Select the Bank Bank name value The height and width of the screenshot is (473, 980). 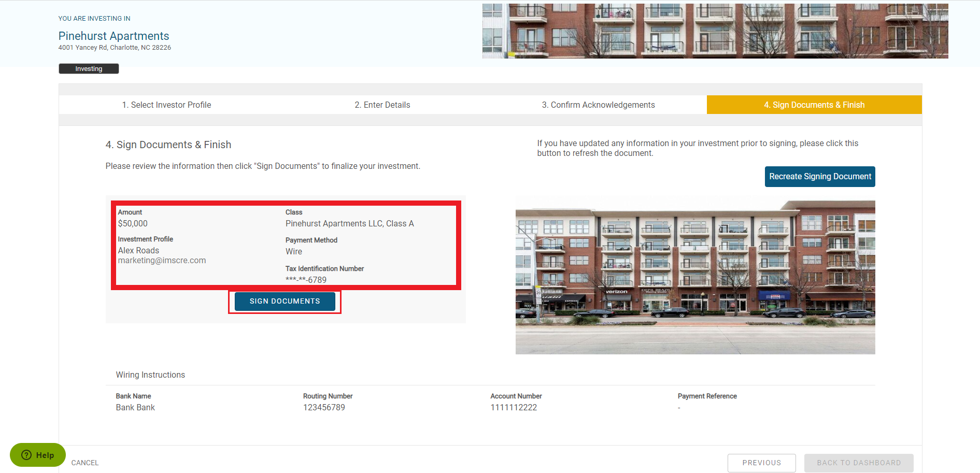(135, 408)
